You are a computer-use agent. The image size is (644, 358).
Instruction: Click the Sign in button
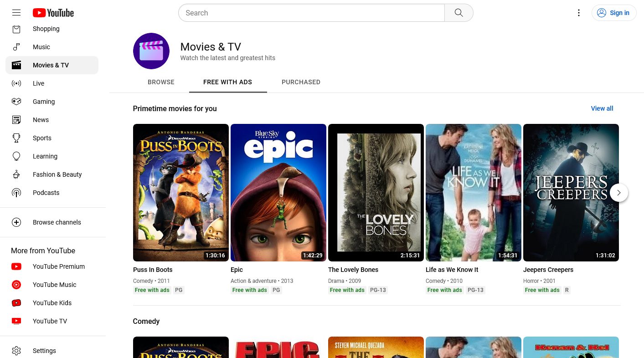pos(613,13)
